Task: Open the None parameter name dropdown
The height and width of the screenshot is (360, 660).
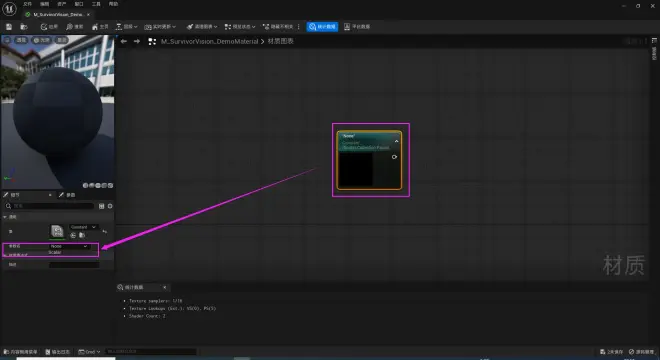Action: [69, 246]
